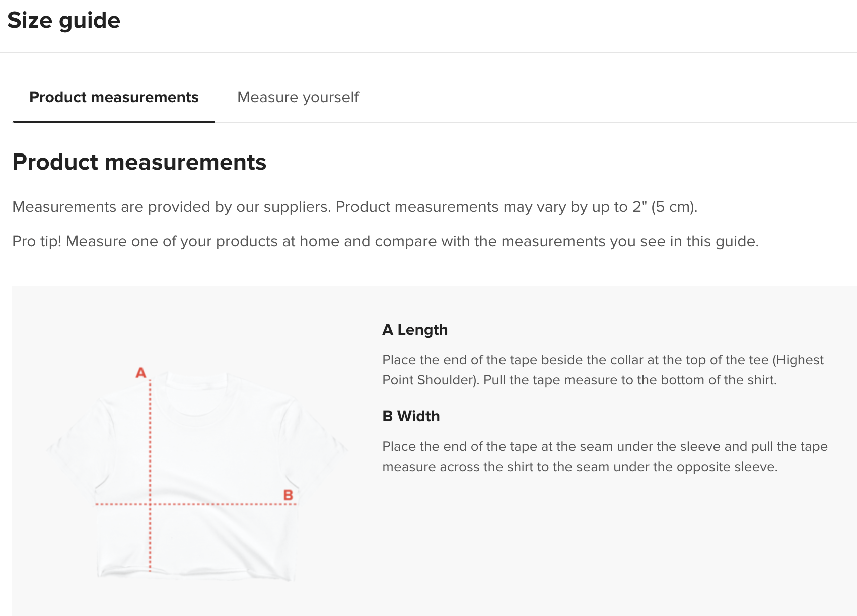The image size is (857, 616).
Task: Click the Pro tip sentence
Action: pos(385,241)
